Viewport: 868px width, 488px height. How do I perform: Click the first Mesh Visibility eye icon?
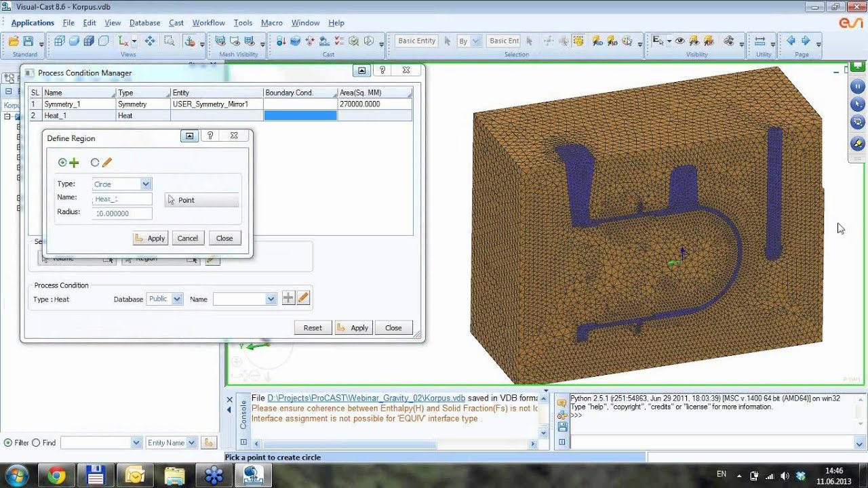click(221, 41)
